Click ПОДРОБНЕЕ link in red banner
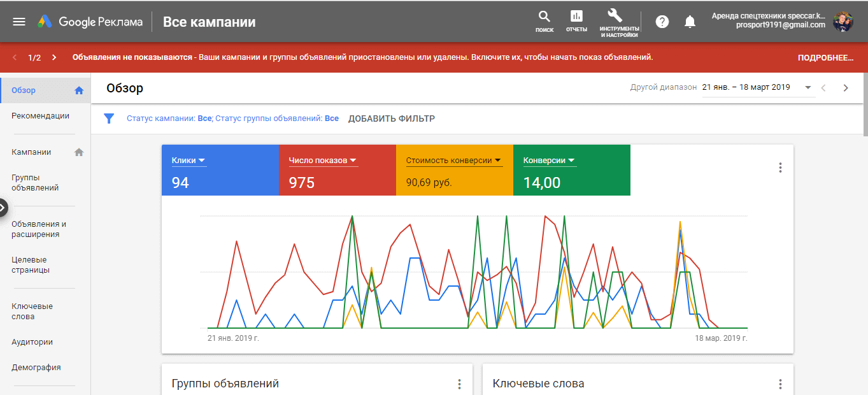868x395 pixels. tap(825, 57)
